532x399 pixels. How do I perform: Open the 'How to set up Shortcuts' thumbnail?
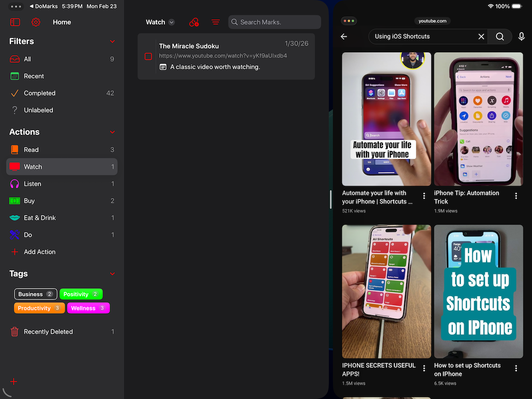(478, 291)
